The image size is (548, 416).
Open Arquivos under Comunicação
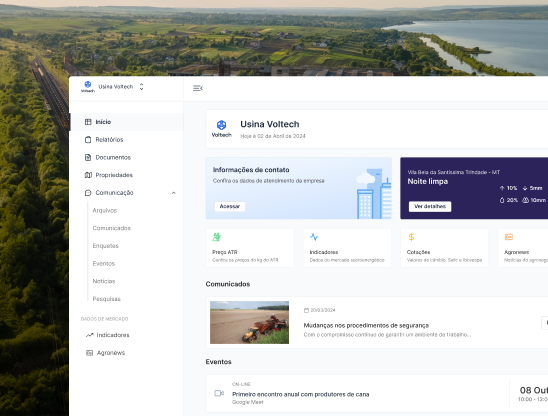click(x=104, y=210)
